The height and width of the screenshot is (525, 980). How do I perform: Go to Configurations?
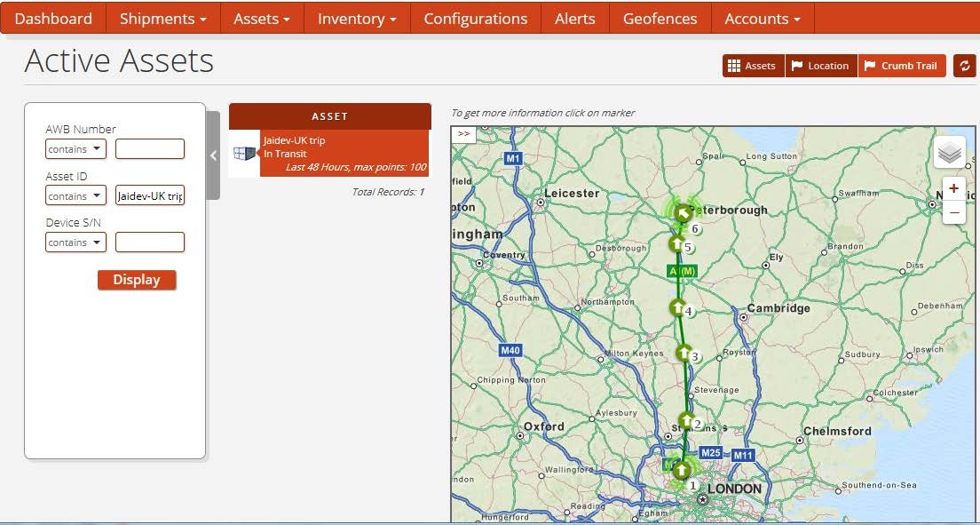(x=476, y=19)
